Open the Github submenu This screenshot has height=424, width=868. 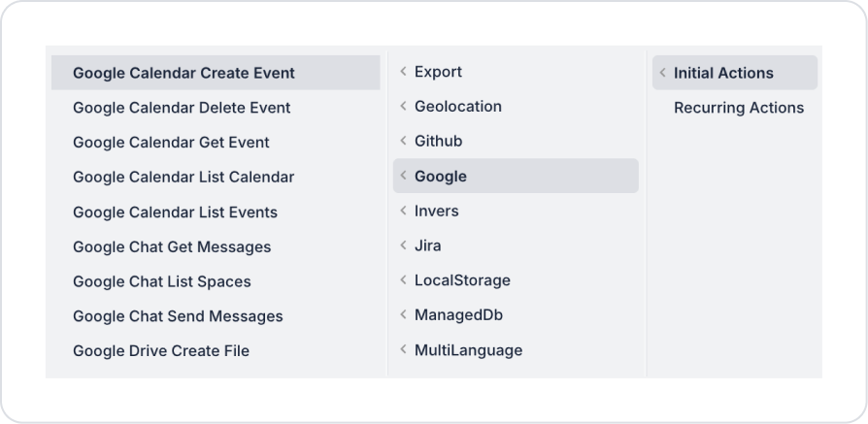click(x=516, y=141)
